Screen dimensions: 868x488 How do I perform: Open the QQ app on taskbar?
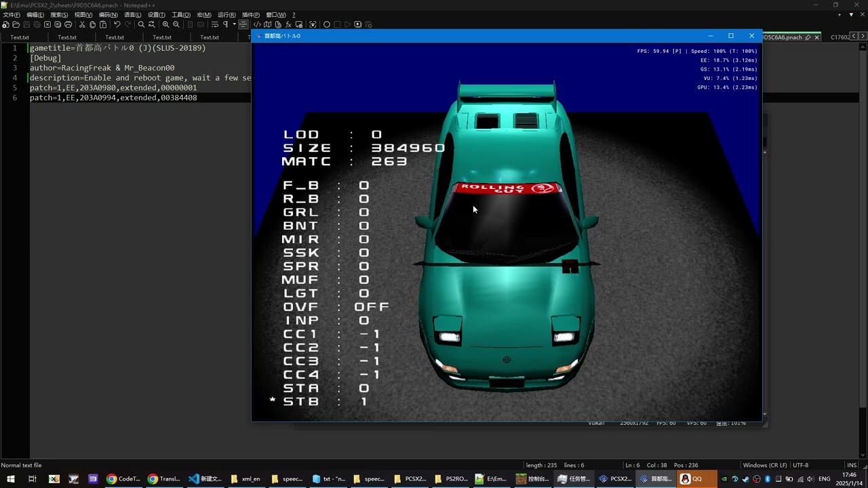pos(696,479)
